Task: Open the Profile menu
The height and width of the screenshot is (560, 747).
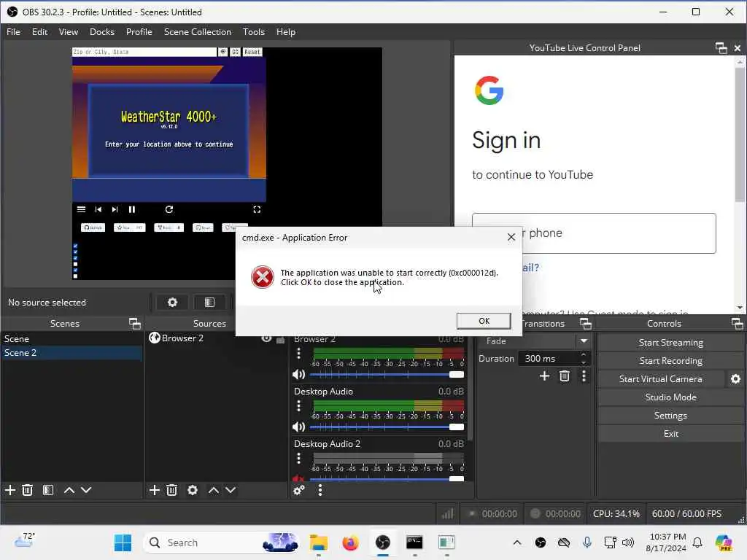Action: [139, 32]
